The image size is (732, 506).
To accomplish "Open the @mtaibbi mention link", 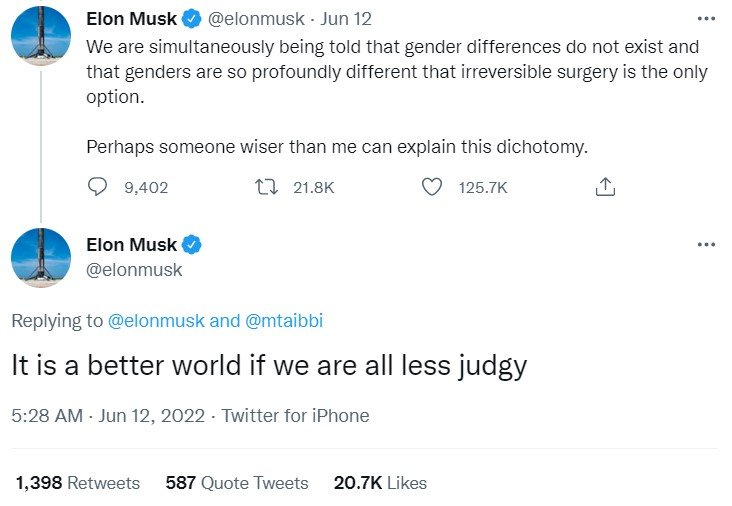I will click(284, 321).
